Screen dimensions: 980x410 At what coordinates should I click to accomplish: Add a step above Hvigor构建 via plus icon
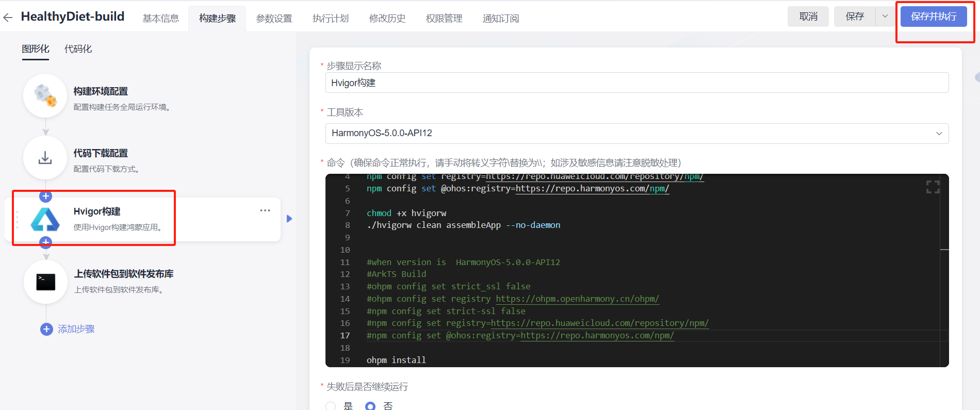(45, 196)
